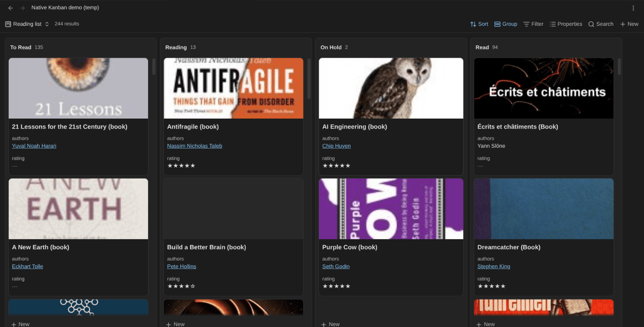Image resolution: width=644 pixels, height=327 pixels.
Task: Click the blank Build a Better Brain cover
Action: [x=234, y=209]
